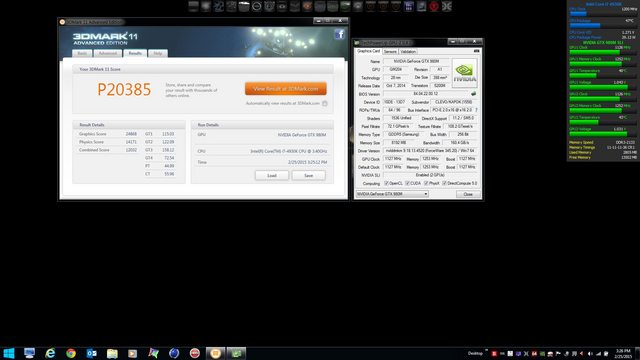This screenshot has width=640, height=360.
Task: Open the Advanced tab in 3DMark 11
Action: [108, 53]
